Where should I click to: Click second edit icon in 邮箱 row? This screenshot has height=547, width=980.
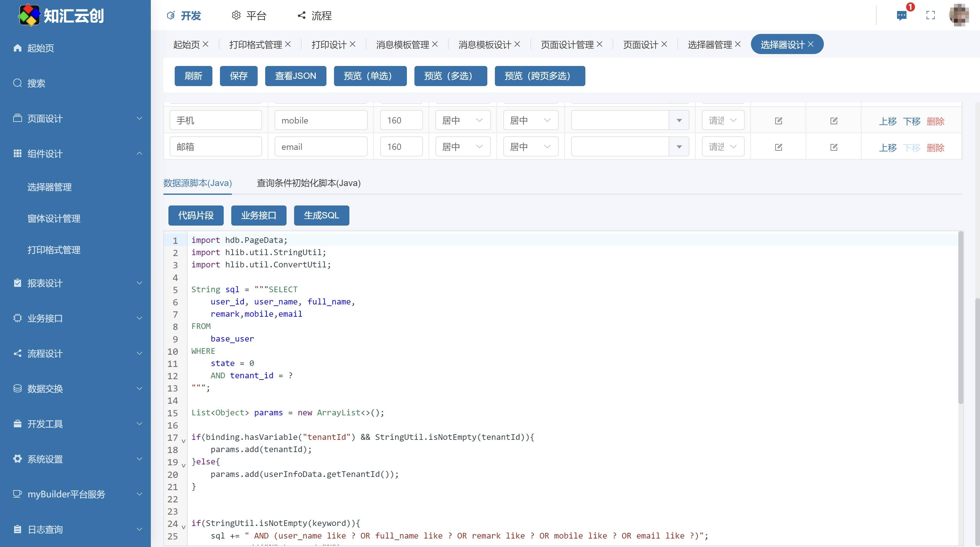[x=834, y=147]
